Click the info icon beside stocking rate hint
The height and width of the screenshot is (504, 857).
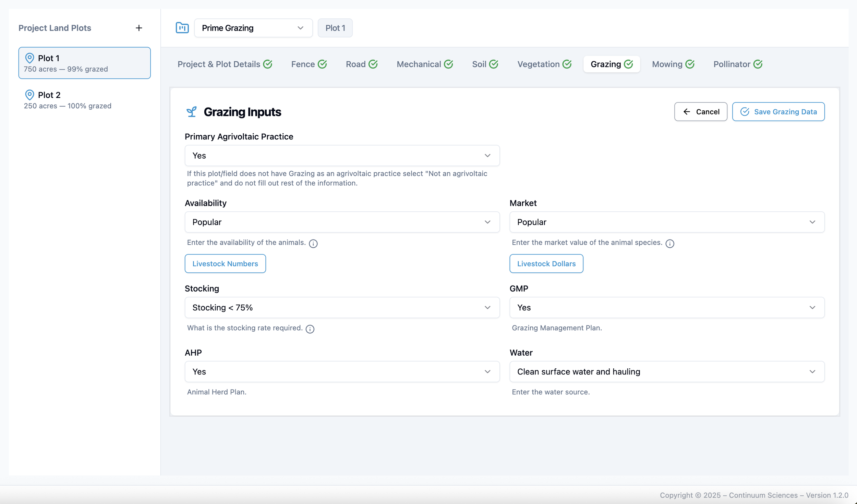coord(310,329)
